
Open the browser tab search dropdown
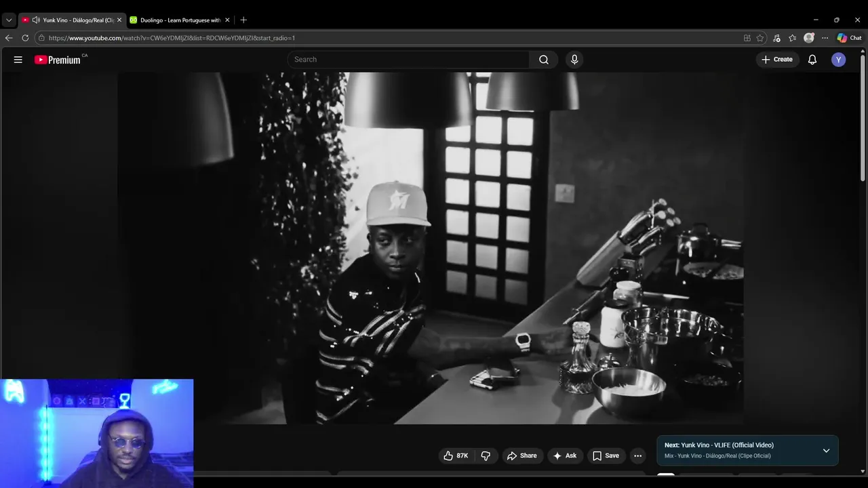point(9,20)
